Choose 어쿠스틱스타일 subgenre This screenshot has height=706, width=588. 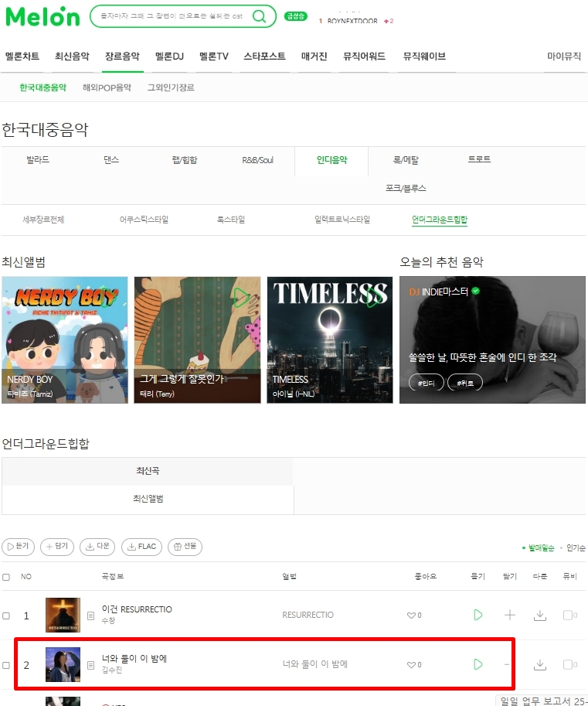click(144, 220)
